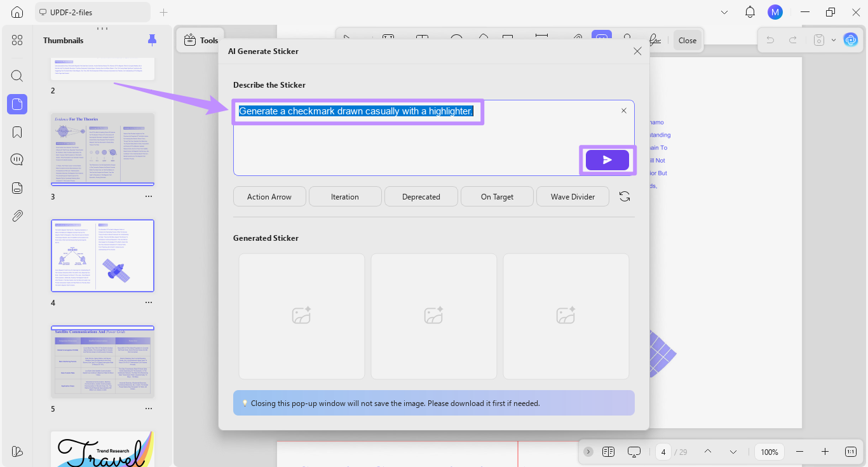This screenshot has width=868, height=467.
Task: Open the more options for page 5
Action: pyautogui.click(x=149, y=409)
